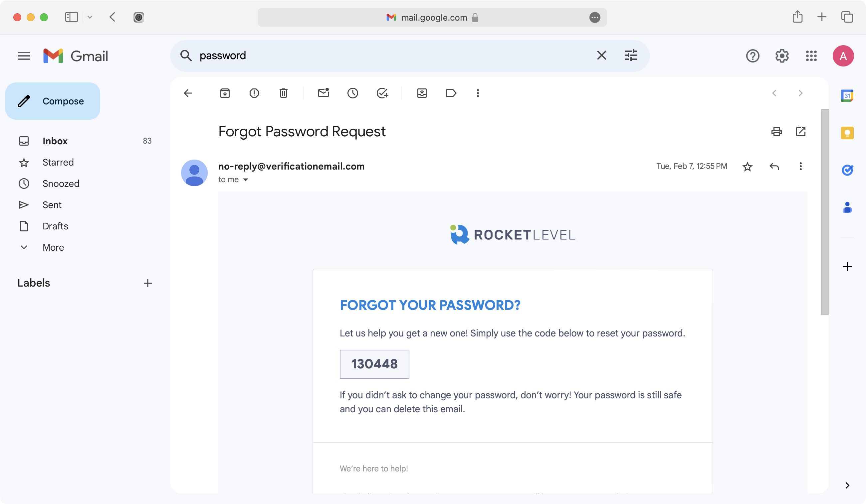
Task: Toggle the main menu hamburger icon
Action: point(24,56)
